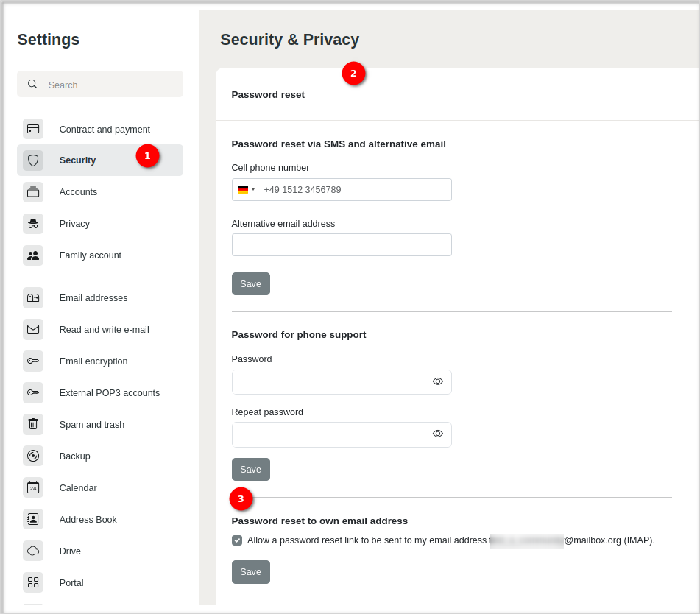Image resolution: width=700 pixels, height=614 pixels.
Task: Select the Privacy incognito icon
Action: pos(33,224)
